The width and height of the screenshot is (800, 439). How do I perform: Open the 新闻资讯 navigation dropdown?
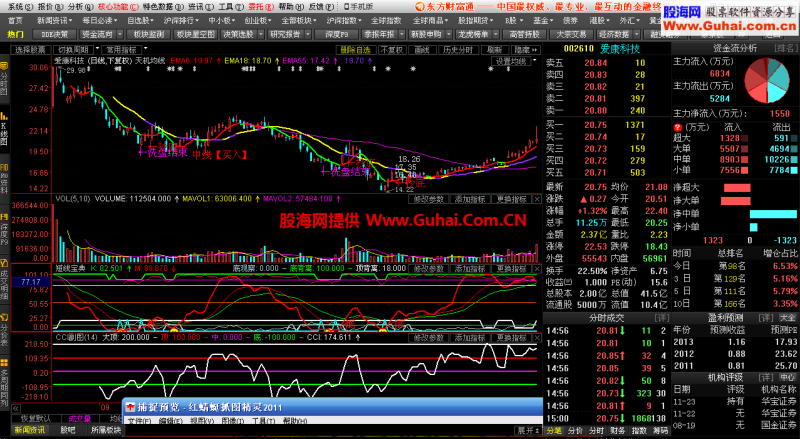tap(50, 19)
